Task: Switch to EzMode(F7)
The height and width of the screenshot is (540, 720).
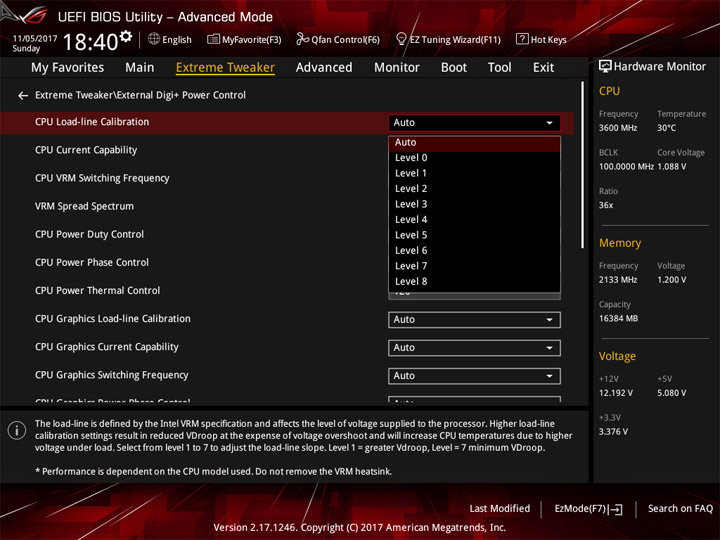Action: (588, 509)
